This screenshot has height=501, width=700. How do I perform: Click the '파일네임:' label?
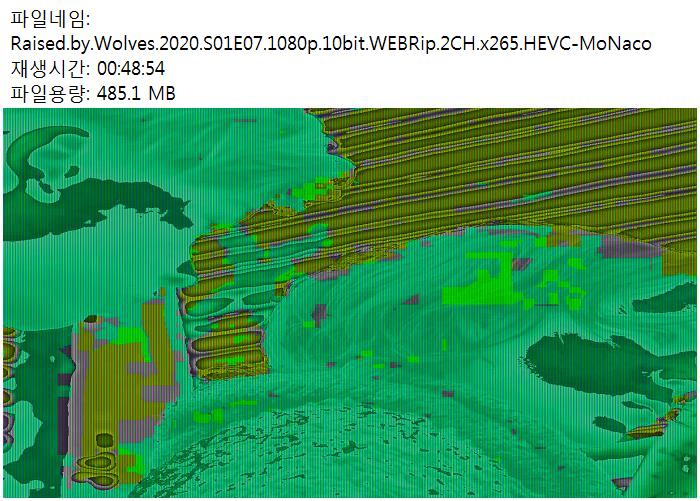[x=50, y=19]
